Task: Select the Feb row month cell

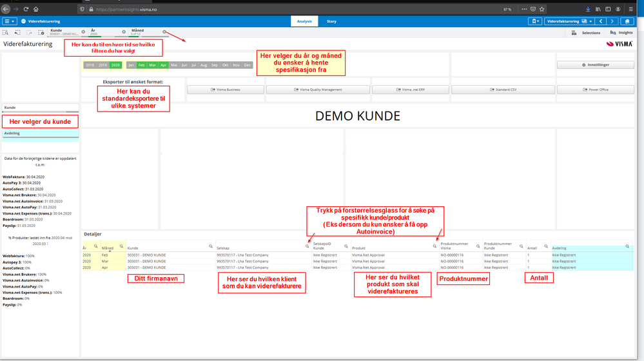Action: point(104,255)
